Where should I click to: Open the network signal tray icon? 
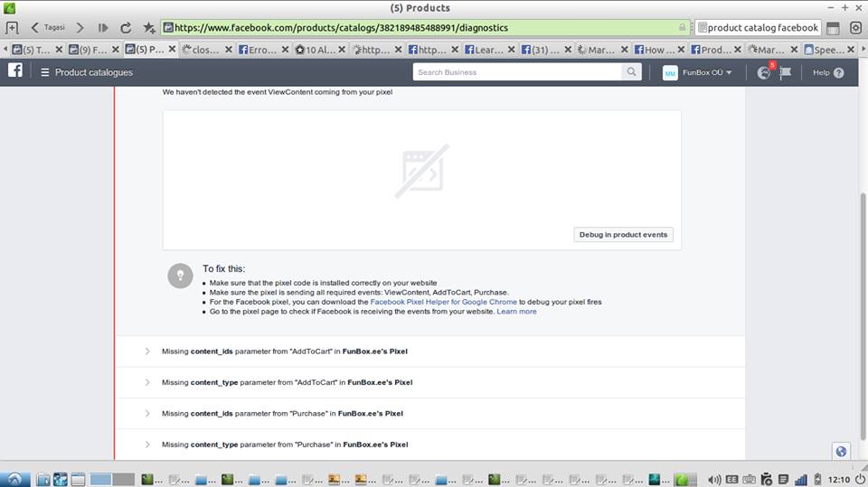tap(800, 479)
